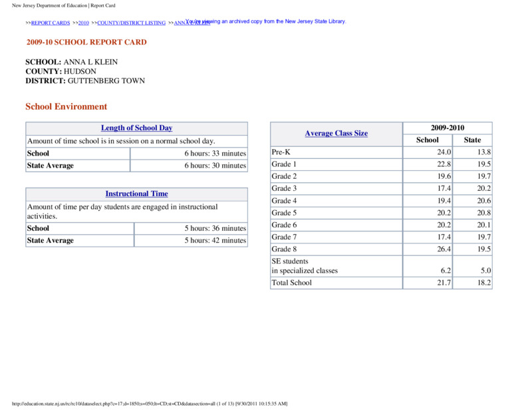Click Total School state value '18.2'
This screenshot has height=411, width=532.
pyautogui.click(x=484, y=283)
